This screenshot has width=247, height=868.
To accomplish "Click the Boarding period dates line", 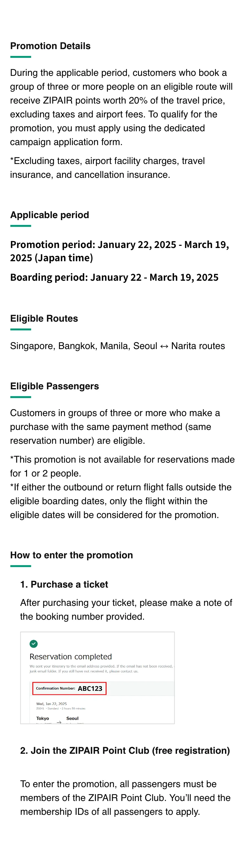I will point(114,277).
